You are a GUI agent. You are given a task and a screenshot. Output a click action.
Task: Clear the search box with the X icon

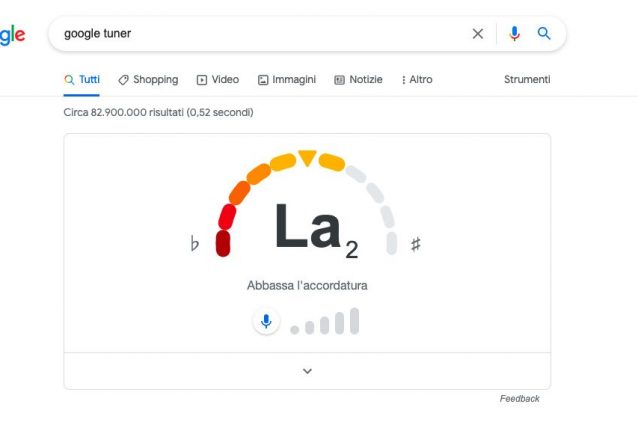pyautogui.click(x=478, y=33)
